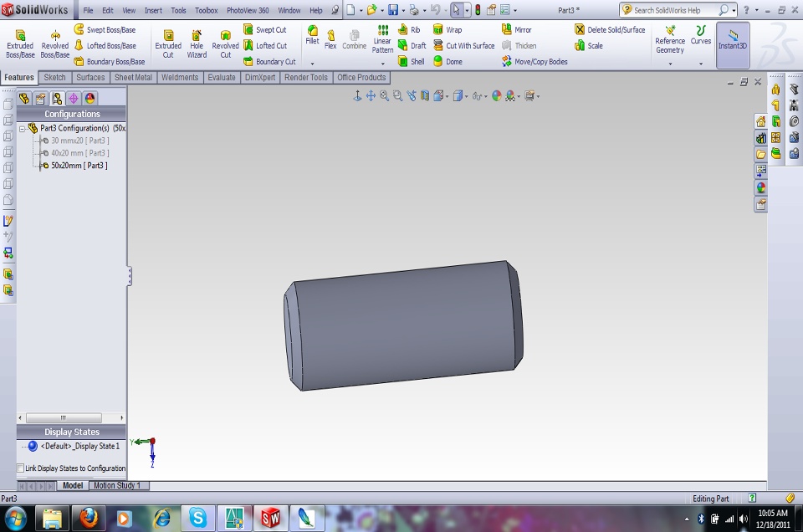This screenshot has width=803, height=532.
Task: Switch to the Sheet Metal tab
Action: [133, 78]
